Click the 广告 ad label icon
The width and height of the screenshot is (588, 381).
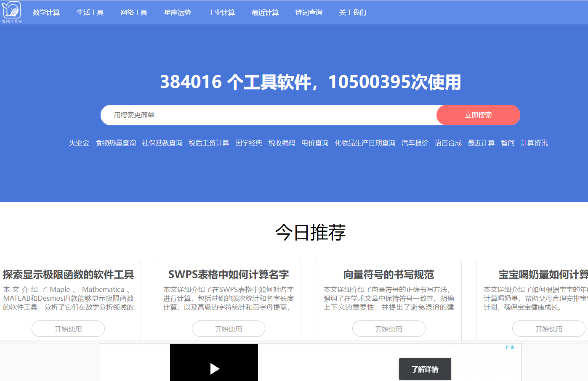tap(510, 347)
